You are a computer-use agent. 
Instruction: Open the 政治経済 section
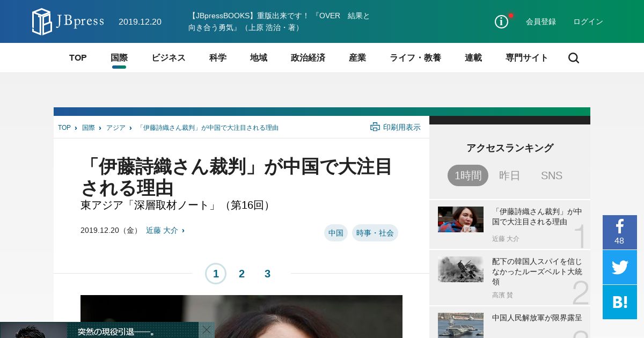tap(308, 58)
